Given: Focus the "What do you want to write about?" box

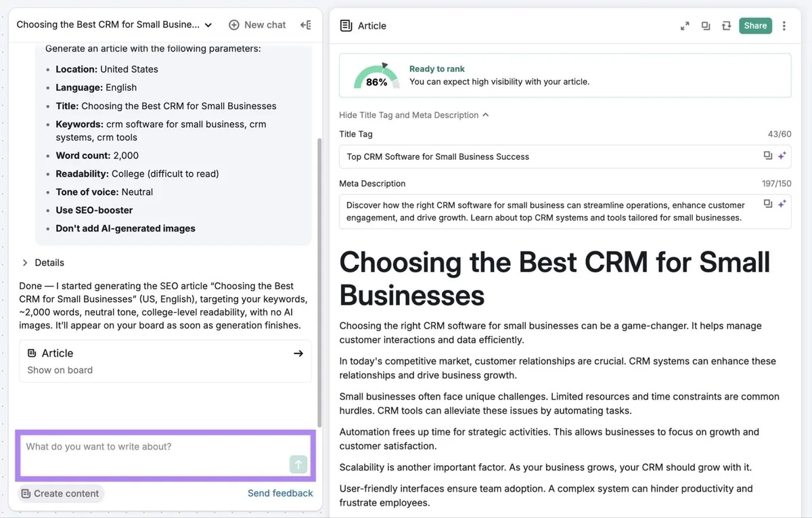Looking at the screenshot, I should (x=165, y=455).
